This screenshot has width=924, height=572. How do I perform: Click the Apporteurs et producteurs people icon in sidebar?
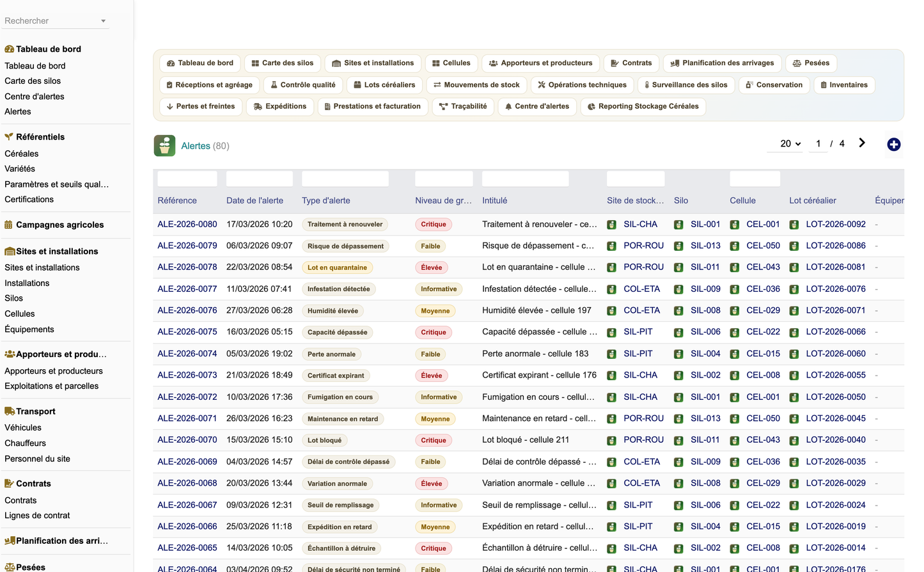(10, 354)
